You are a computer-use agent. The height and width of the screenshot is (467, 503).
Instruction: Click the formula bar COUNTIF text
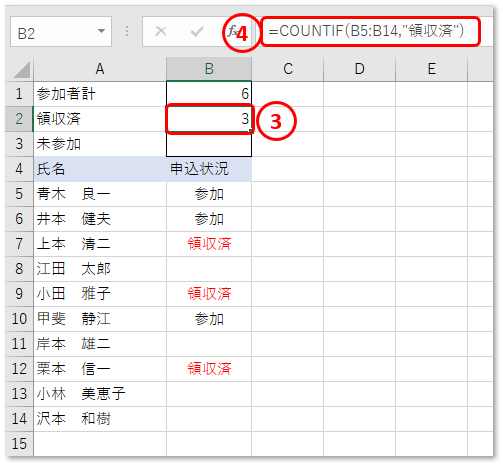[366, 31]
